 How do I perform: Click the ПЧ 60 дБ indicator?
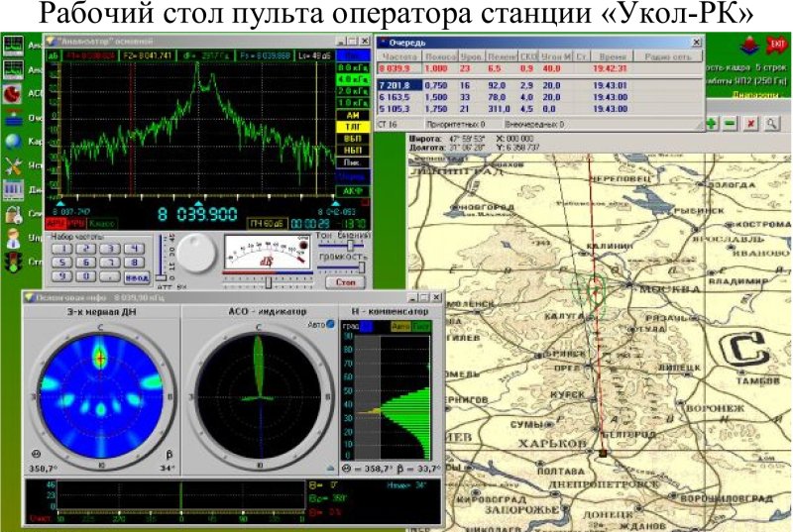(268, 223)
